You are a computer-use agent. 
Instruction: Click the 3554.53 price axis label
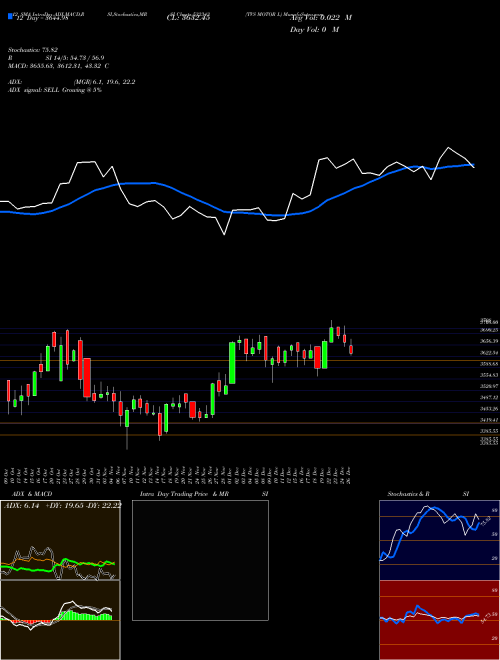489,375
